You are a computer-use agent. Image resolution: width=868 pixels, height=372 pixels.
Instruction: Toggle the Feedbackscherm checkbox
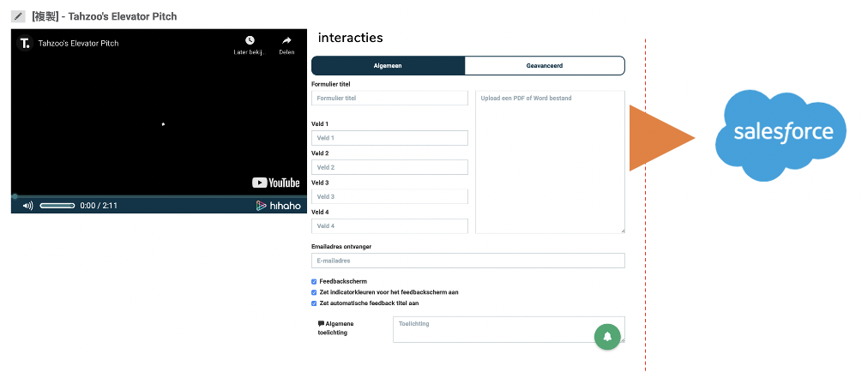pos(315,282)
